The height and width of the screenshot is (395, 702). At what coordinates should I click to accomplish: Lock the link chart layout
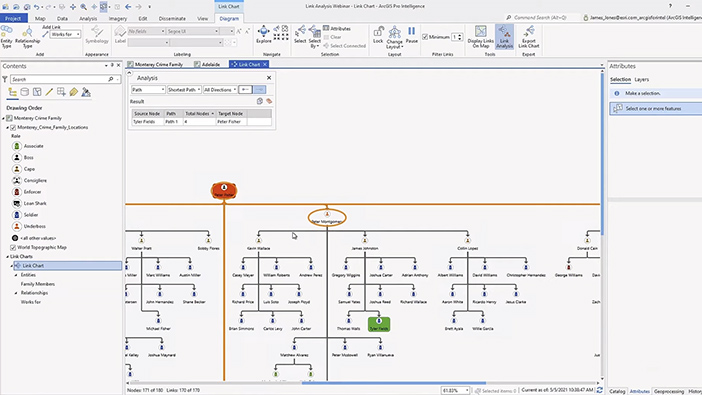378,34
